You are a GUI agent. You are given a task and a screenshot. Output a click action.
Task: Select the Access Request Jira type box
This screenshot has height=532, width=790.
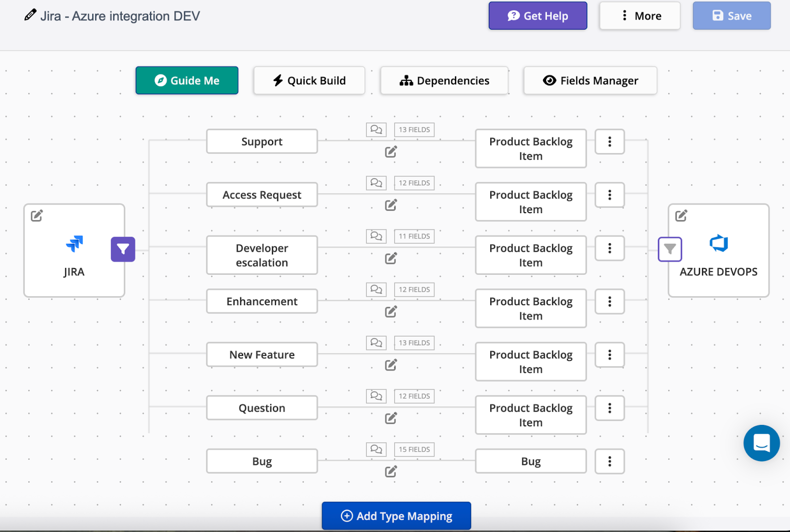click(262, 195)
